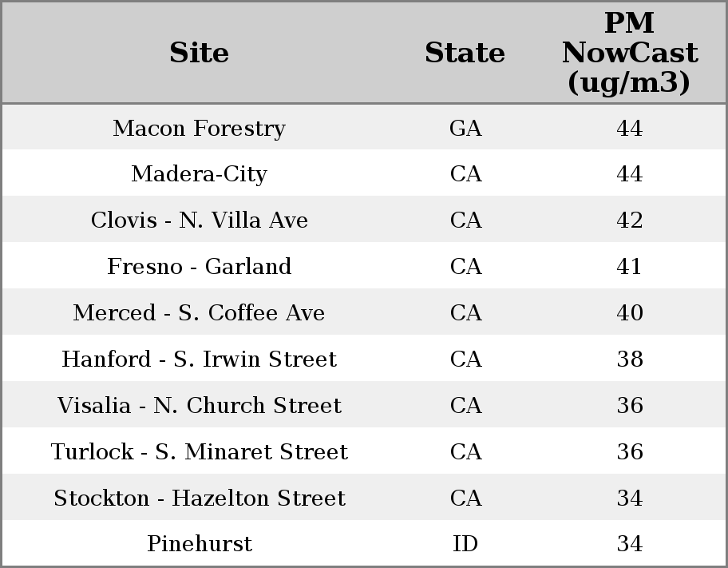Click Merced - S. Coffee Ave
728x568 pixels.
pyautogui.click(x=199, y=313)
